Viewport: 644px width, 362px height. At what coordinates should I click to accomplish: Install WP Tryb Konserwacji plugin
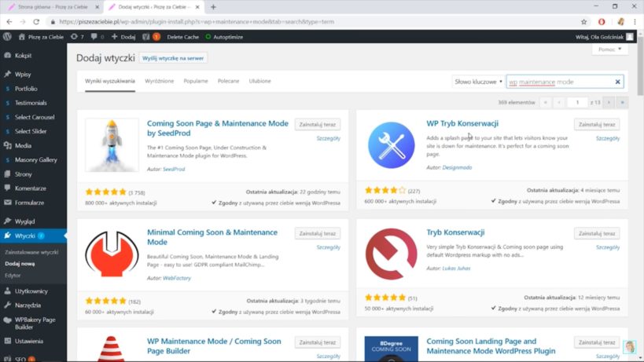pyautogui.click(x=597, y=124)
